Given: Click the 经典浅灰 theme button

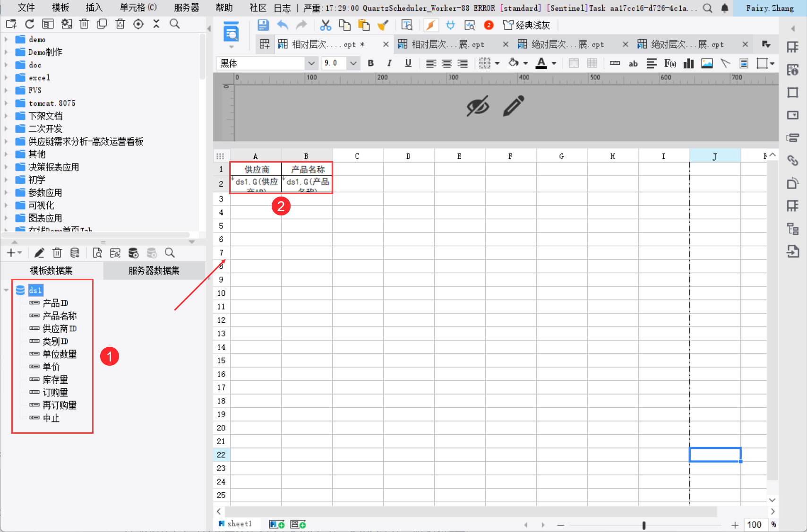Looking at the screenshot, I should pyautogui.click(x=526, y=25).
